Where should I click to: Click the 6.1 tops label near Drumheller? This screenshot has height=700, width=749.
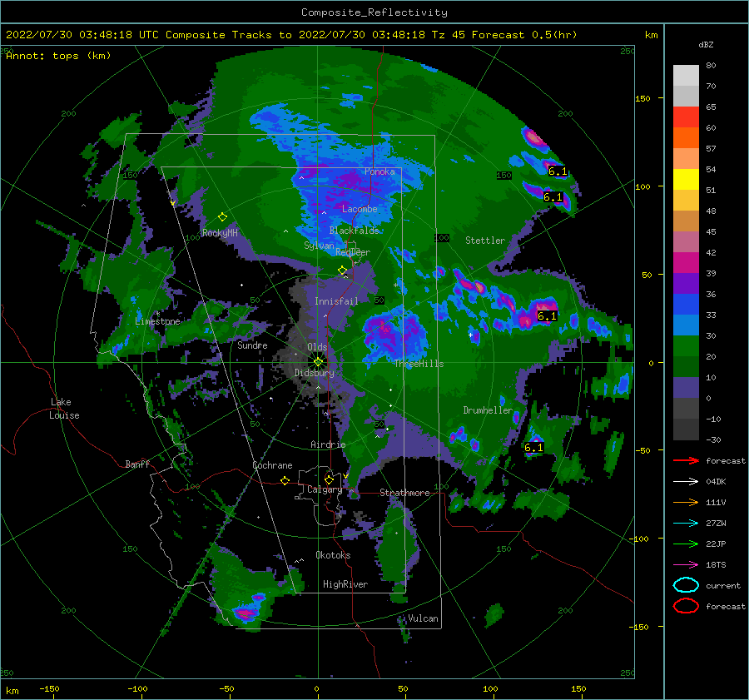point(533,448)
